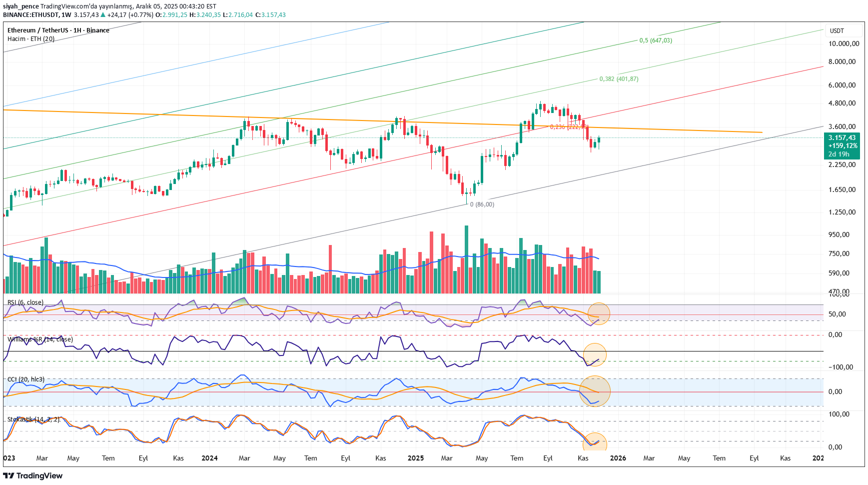Select the Williams %R (14, close) label

pyautogui.click(x=40, y=339)
